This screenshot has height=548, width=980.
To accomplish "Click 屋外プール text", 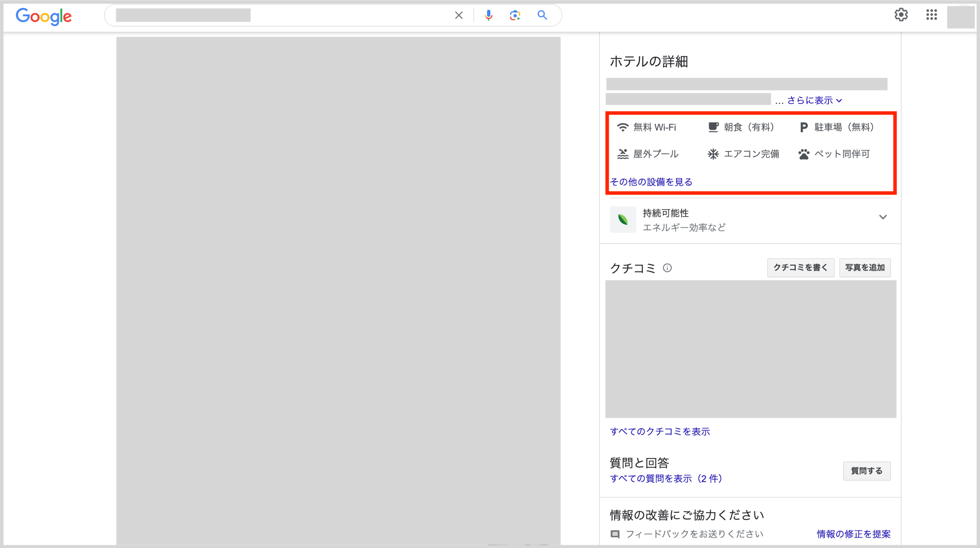I will coord(656,154).
